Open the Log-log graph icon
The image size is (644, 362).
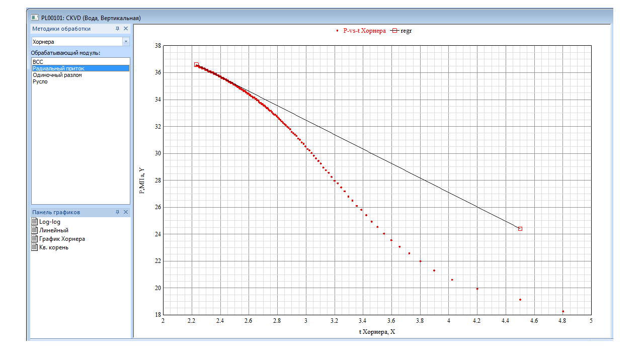coord(34,222)
